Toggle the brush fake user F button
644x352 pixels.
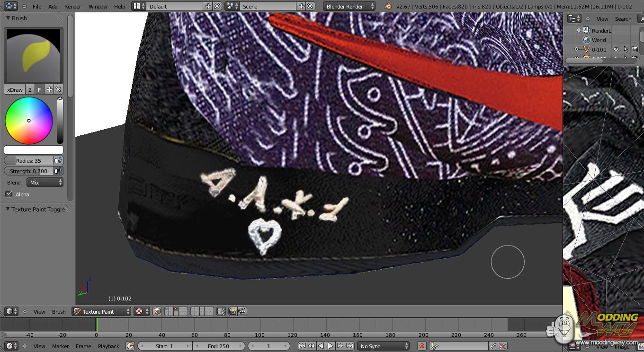[39, 89]
